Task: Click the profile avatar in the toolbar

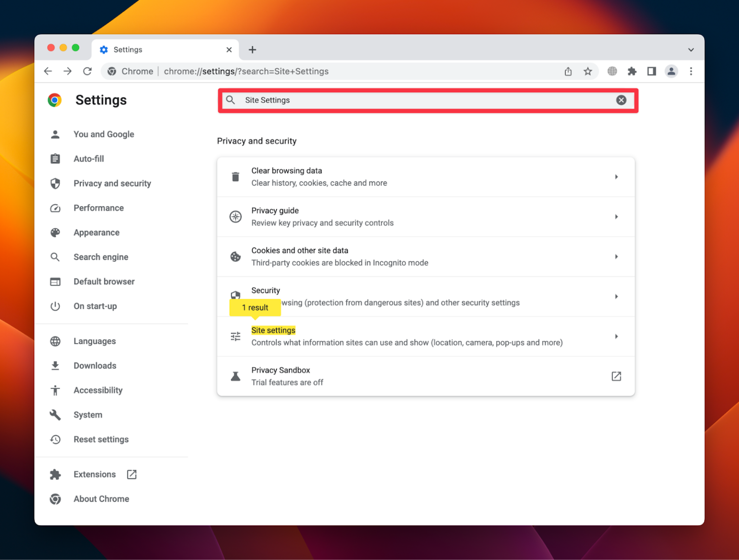Action: pos(671,71)
